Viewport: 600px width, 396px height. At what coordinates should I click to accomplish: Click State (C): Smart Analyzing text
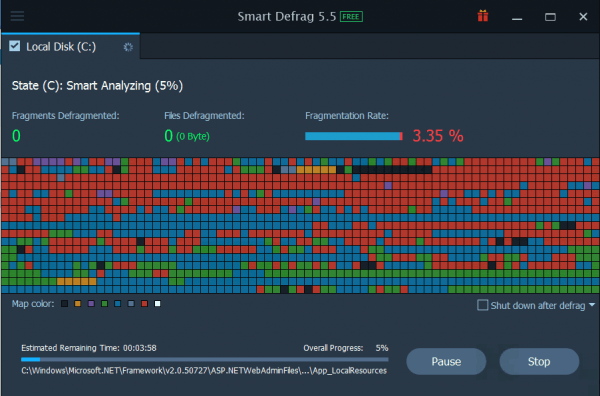[x=97, y=85]
